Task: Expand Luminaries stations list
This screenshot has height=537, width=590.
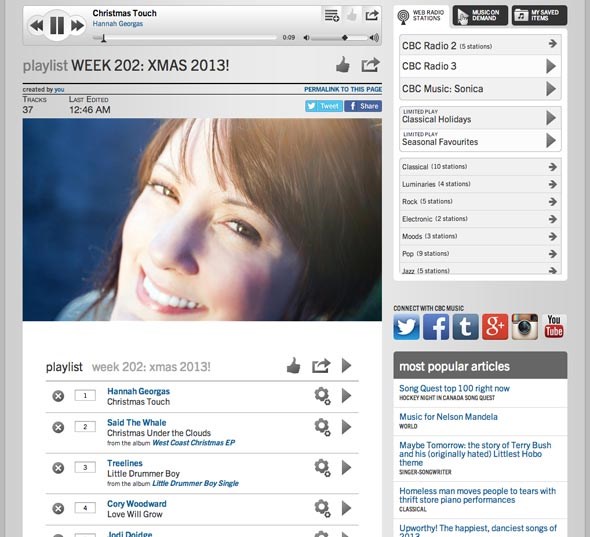Action: click(x=480, y=184)
